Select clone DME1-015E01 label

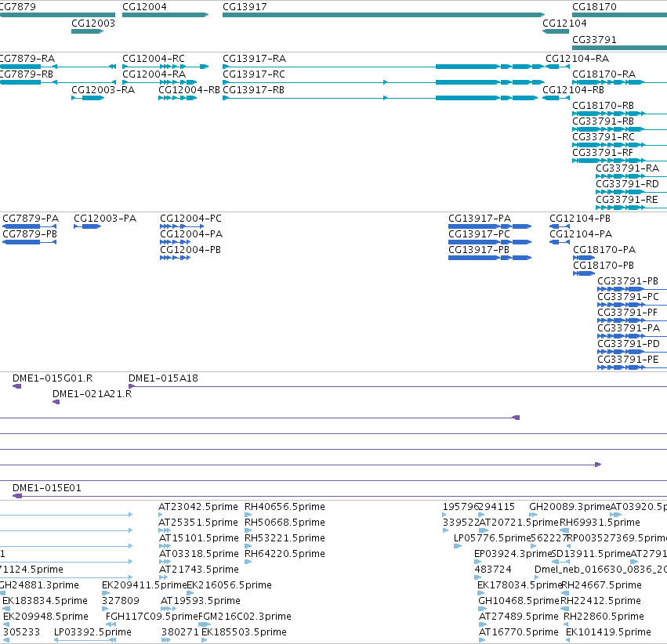click(x=47, y=488)
